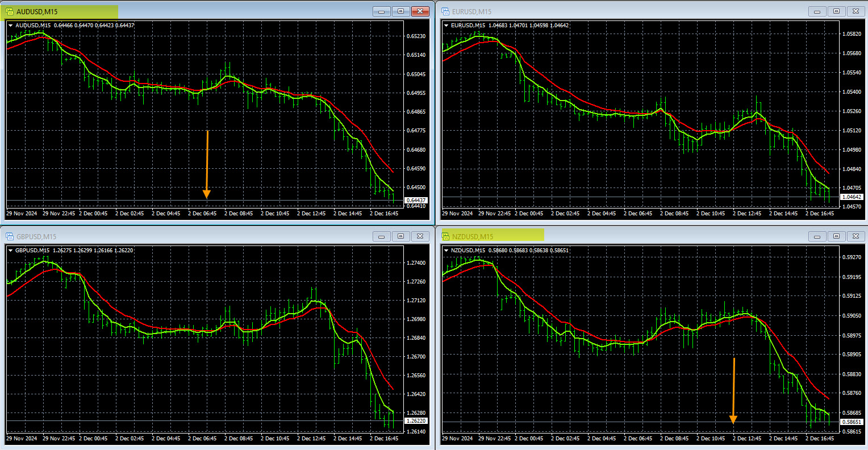Viewport: 868px width, 450px height.
Task: Expand the NZDUSD,M15 chart dropdown triangle
Action: (446, 251)
